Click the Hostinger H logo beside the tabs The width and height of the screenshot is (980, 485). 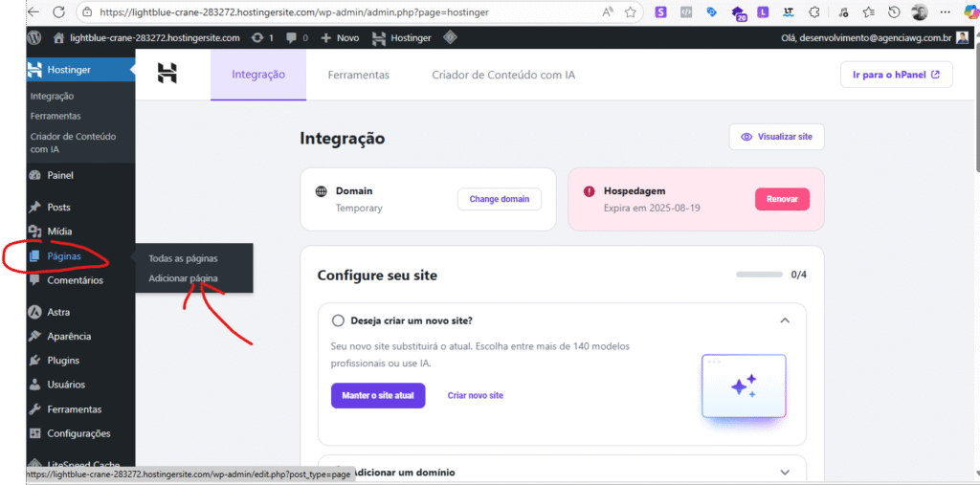[167, 73]
